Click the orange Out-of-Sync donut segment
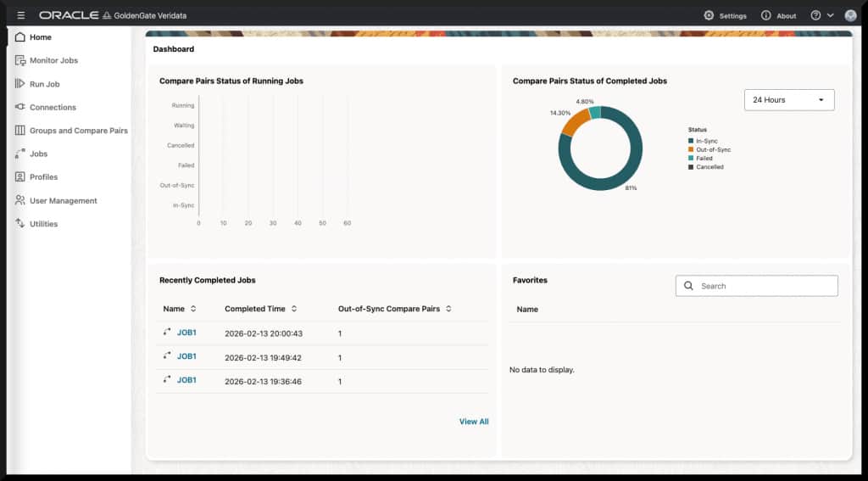Image resolution: width=868 pixels, height=481 pixels. click(575, 122)
